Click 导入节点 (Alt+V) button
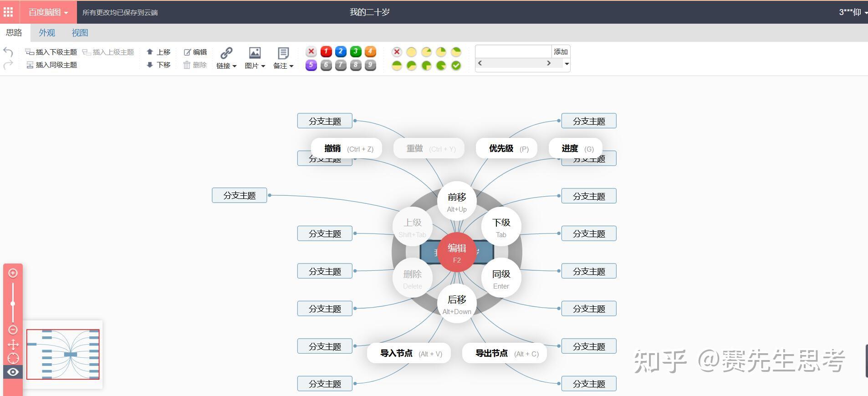The width and height of the screenshot is (868, 396). [409, 353]
